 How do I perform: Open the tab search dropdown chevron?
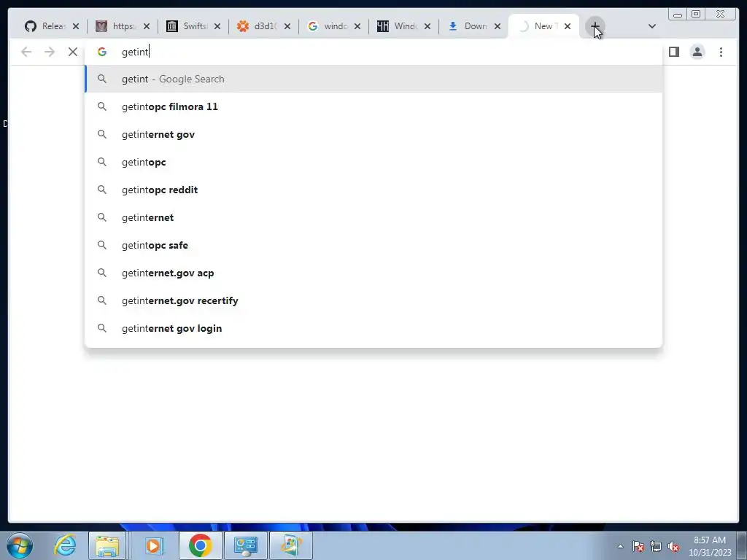(x=652, y=26)
